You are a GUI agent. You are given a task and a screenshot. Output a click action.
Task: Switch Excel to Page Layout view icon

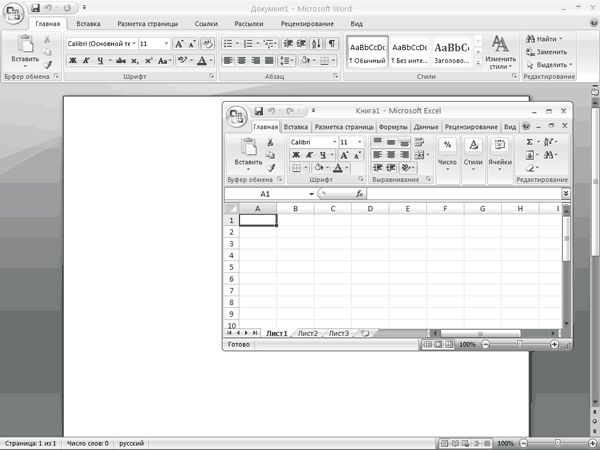pos(438,344)
